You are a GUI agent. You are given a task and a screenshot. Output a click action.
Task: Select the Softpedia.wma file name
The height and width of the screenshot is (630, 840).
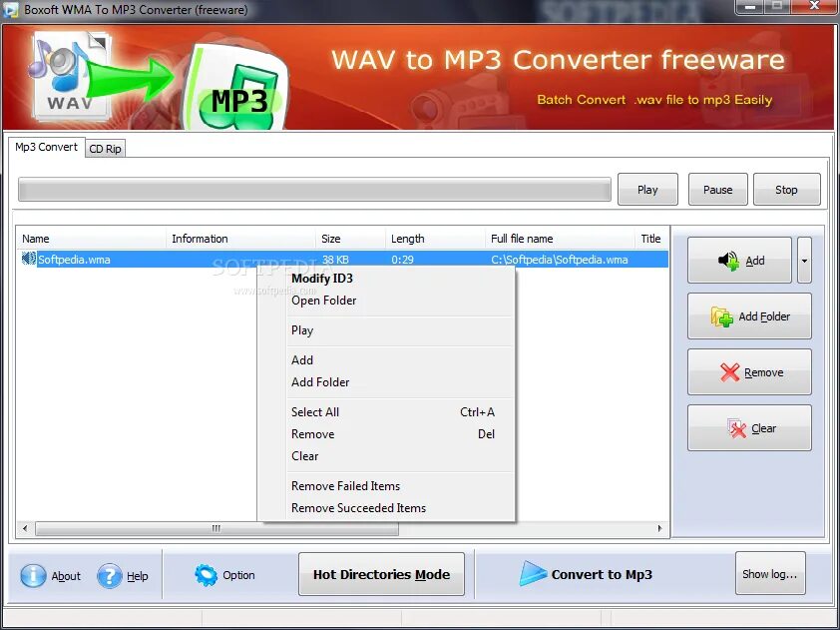click(x=74, y=260)
